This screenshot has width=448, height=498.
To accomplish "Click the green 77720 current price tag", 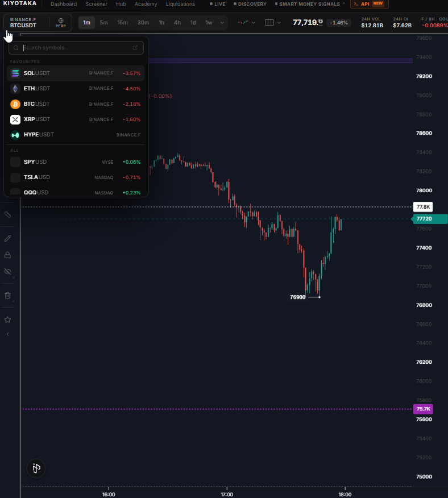I will (430, 219).
